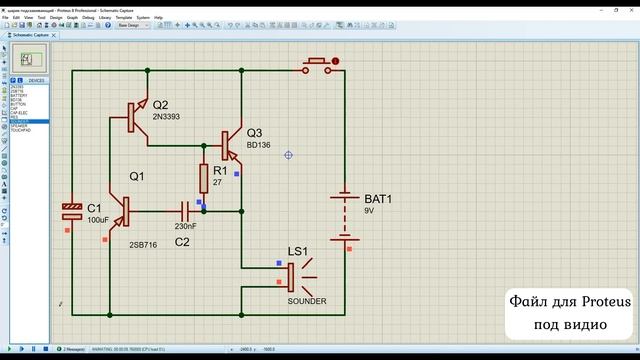Click the 'P' pick devices button
Screen dimensions: 640x360
[13, 80]
